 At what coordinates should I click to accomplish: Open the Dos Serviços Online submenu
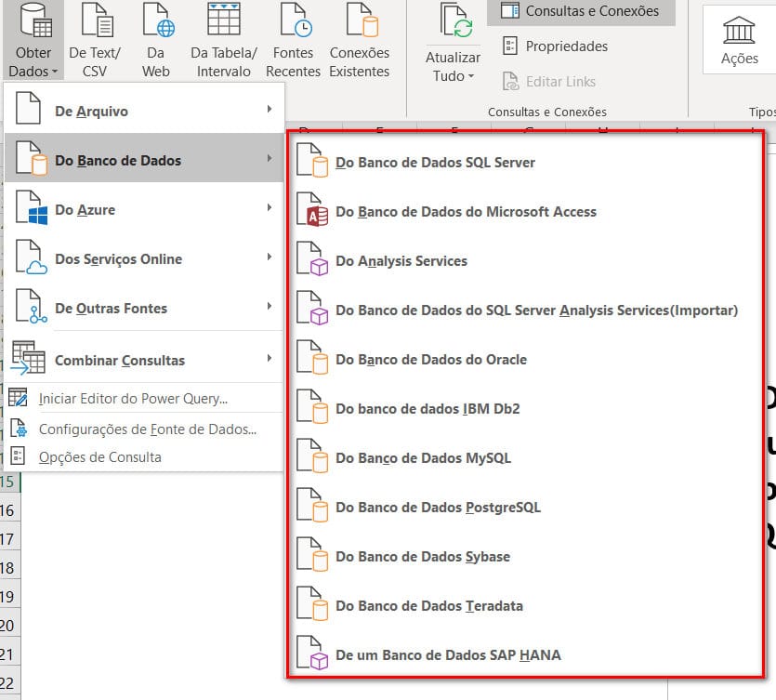(144, 257)
